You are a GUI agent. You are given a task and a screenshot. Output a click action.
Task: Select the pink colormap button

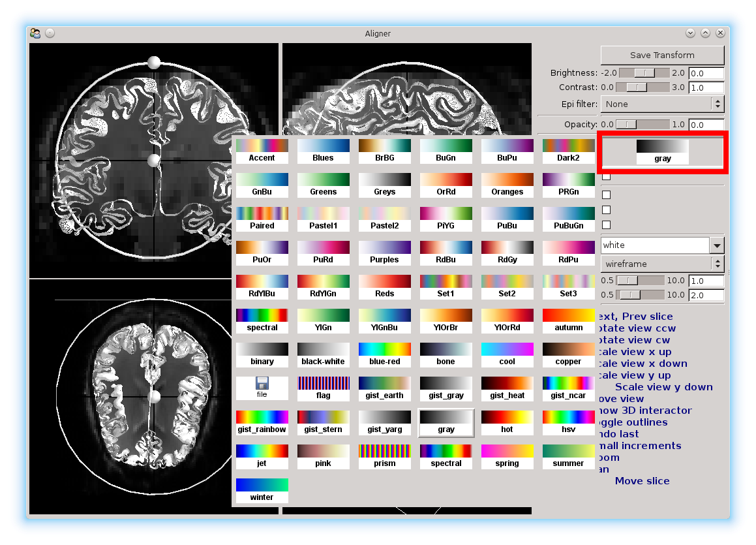point(323,456)
